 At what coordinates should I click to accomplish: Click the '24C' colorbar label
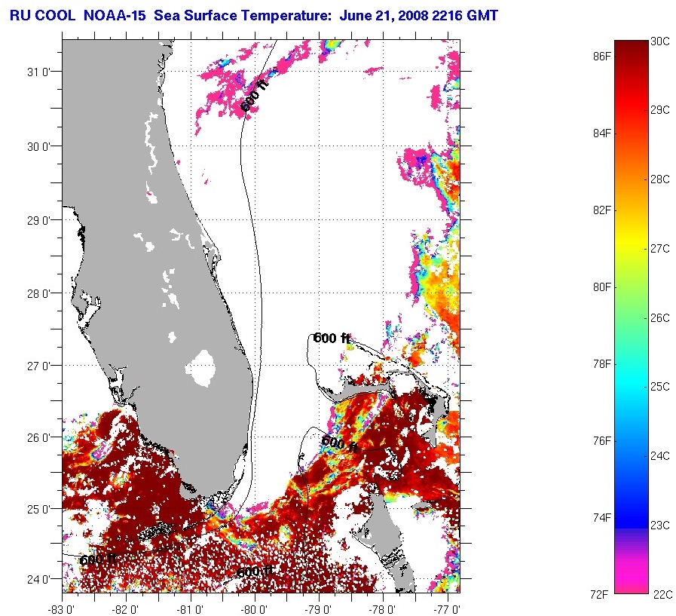[660, 456]
